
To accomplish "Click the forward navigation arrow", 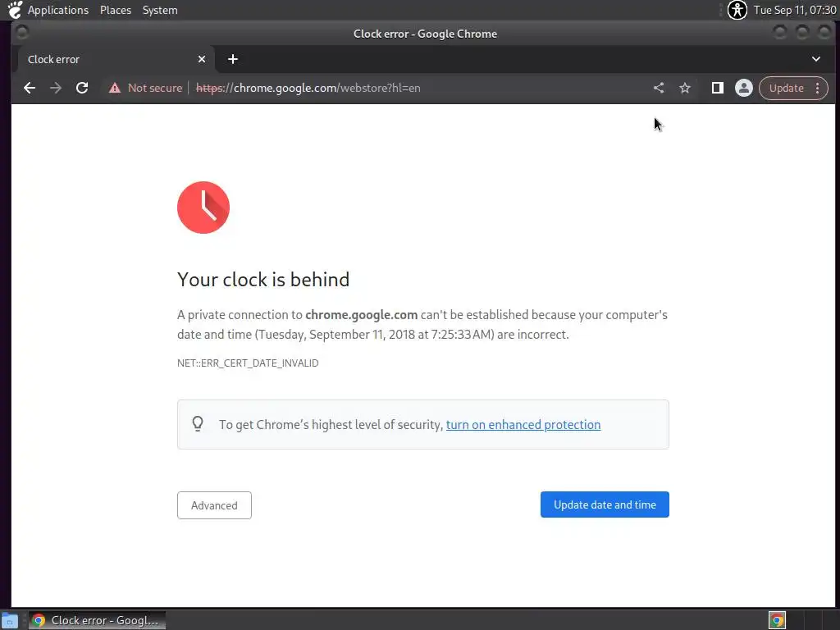I will coord(56,88).
